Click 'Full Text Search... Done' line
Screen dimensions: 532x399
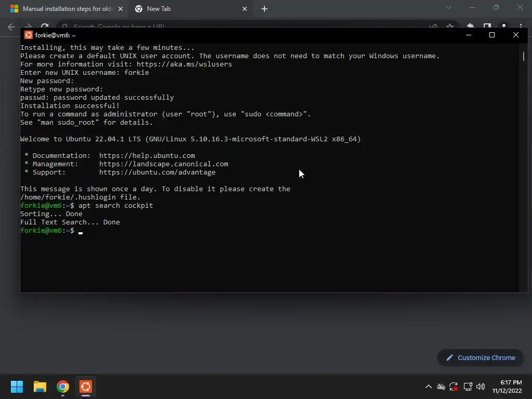[x=70, y=222]
